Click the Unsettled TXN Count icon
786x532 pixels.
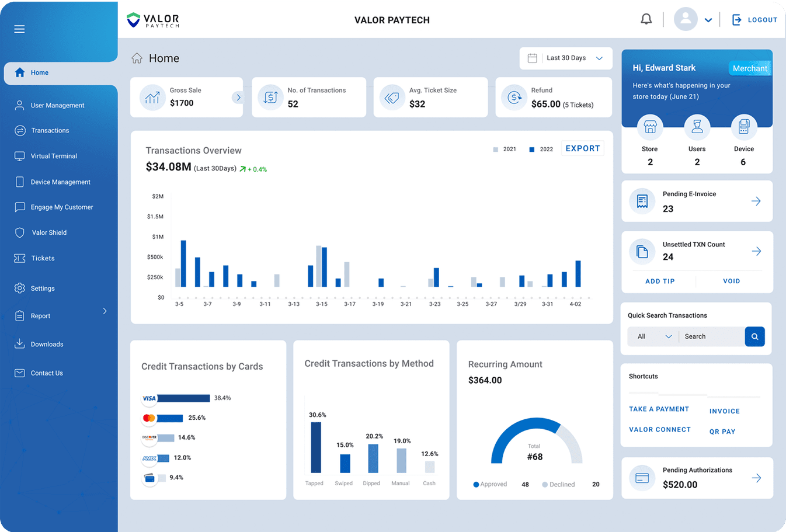pyautogui.click(x=642, y=251)
